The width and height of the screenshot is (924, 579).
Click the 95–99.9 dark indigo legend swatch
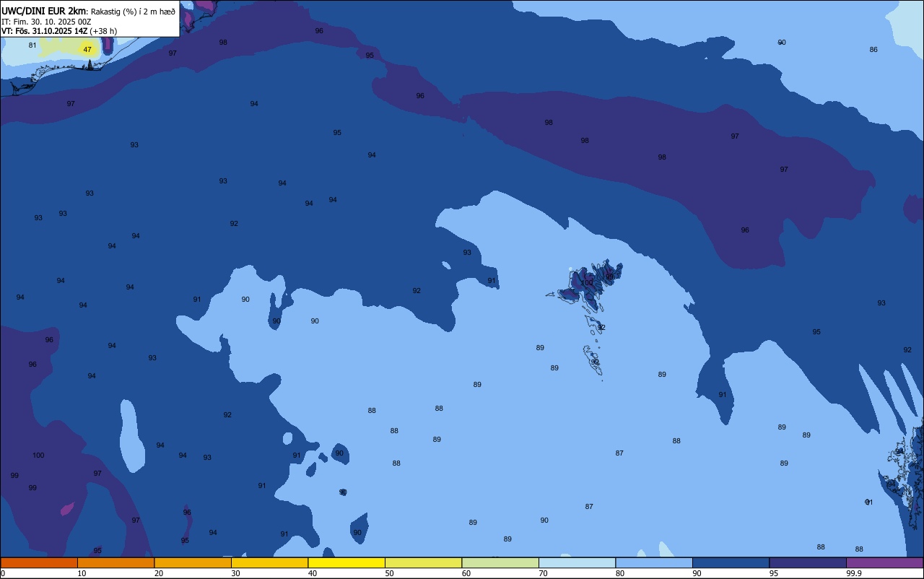click(808, 562)
